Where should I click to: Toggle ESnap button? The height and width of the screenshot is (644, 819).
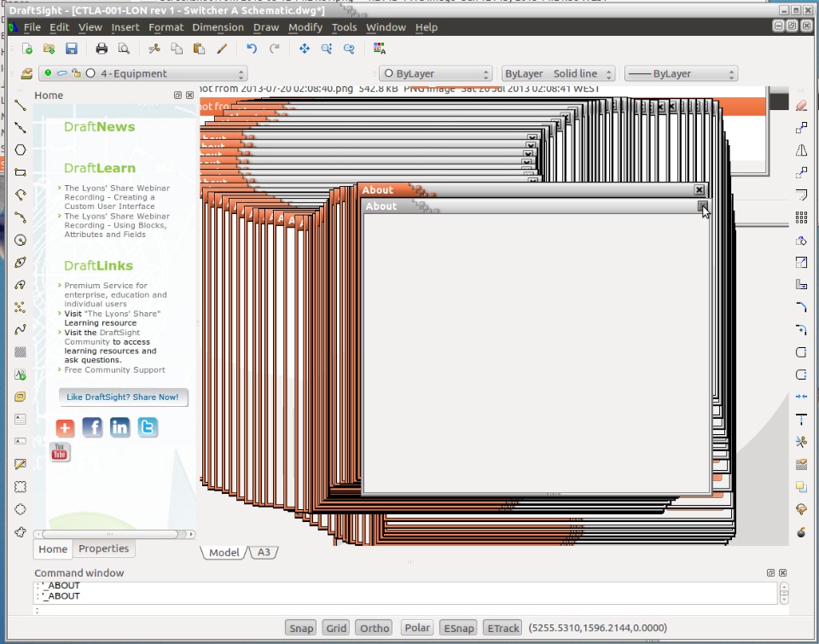(459, 628)
